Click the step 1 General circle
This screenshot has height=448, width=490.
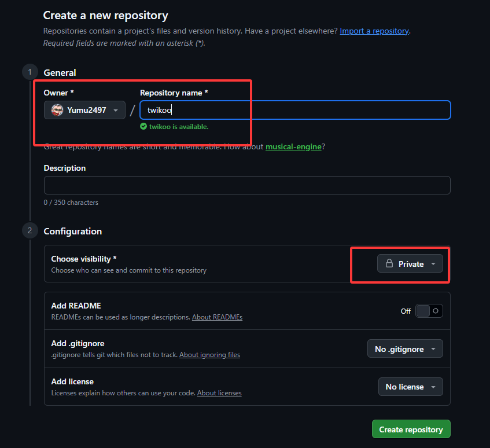28,72
